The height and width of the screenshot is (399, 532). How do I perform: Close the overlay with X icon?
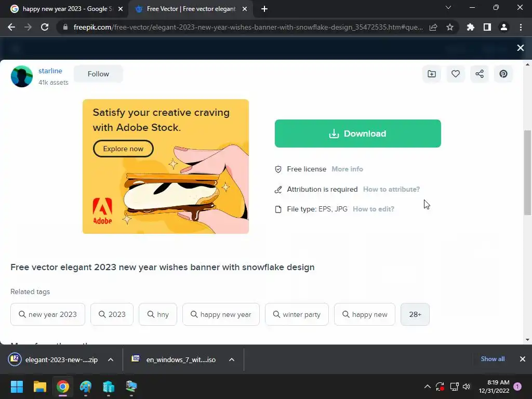click(x=521, y=48)
